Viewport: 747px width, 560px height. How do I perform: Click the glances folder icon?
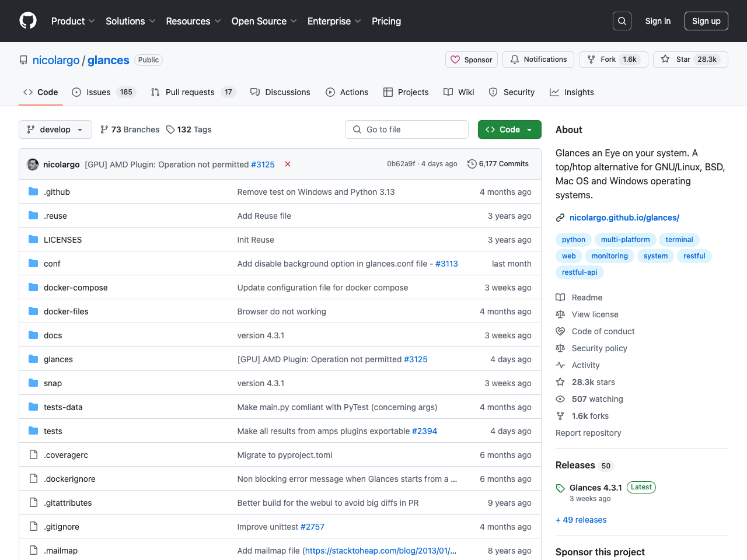(33, 359)
